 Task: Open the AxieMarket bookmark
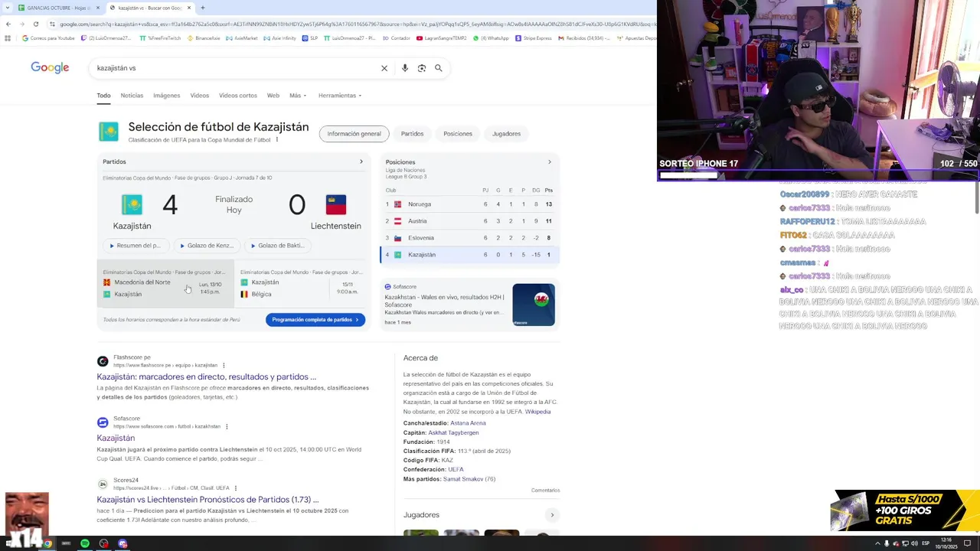[x=240, y=37]
